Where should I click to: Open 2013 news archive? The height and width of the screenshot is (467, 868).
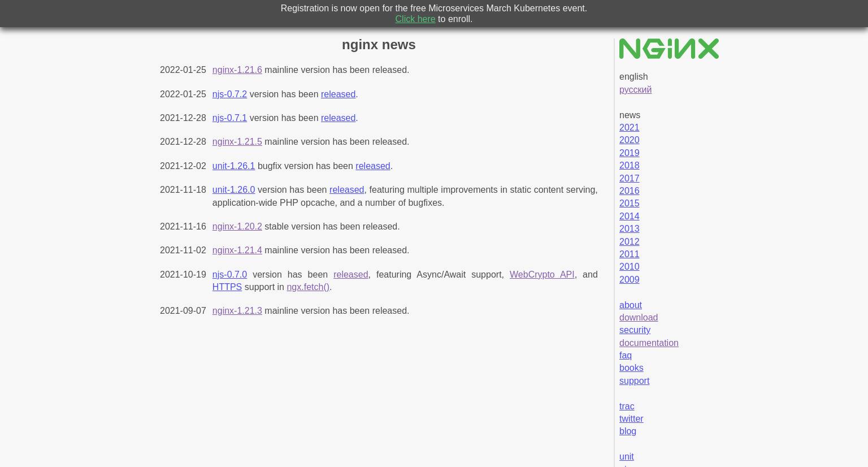point(629,228)
